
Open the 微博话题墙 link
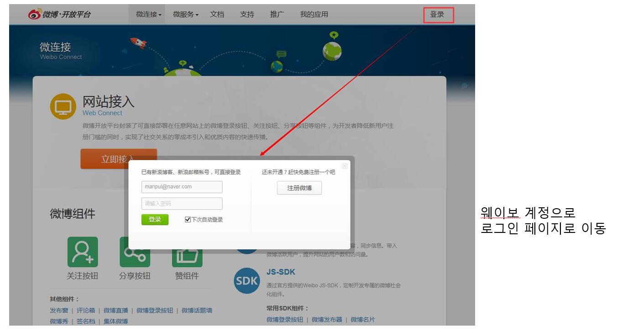point(197,311)
